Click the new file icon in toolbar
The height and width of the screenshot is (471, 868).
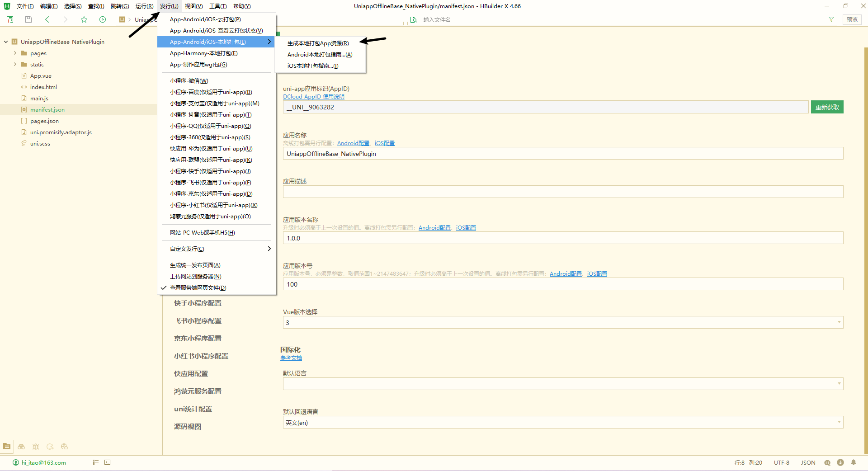10,19
